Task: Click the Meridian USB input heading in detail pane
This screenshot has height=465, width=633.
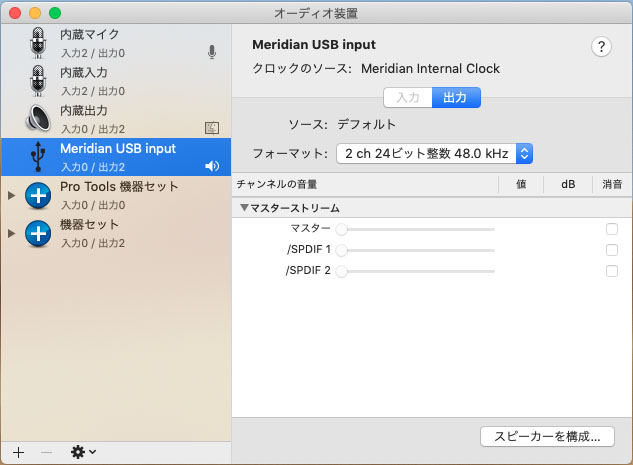Action: point(314,44)
